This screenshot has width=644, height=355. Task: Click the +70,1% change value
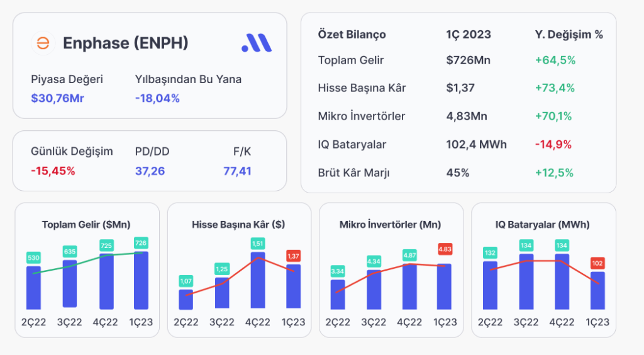click(x=553, y=116)
